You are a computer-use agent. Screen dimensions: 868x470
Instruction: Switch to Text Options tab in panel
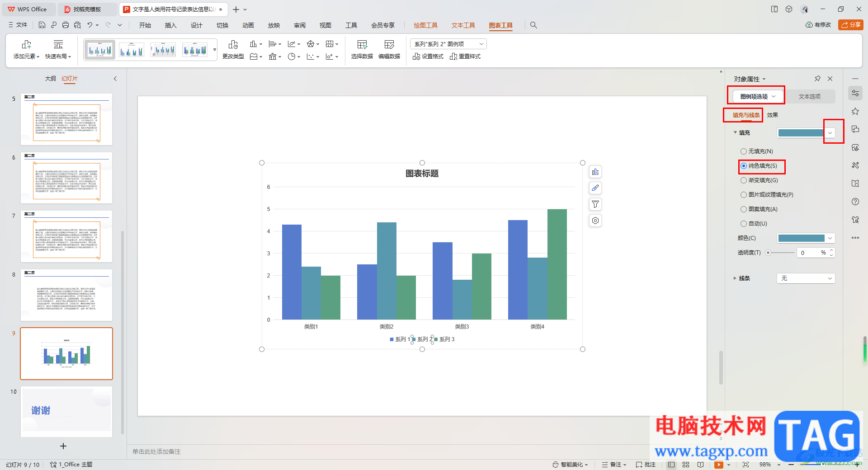tap(809, 96)
